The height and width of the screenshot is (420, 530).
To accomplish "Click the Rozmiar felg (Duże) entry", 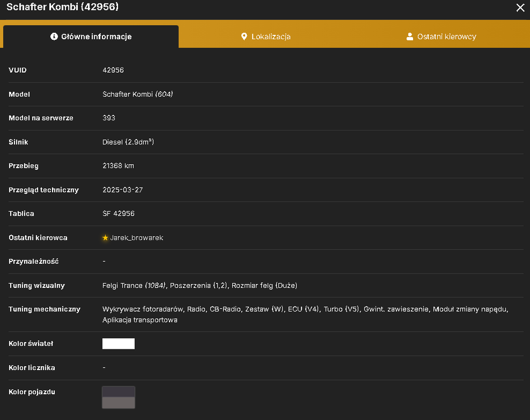I will coord(264,286).
